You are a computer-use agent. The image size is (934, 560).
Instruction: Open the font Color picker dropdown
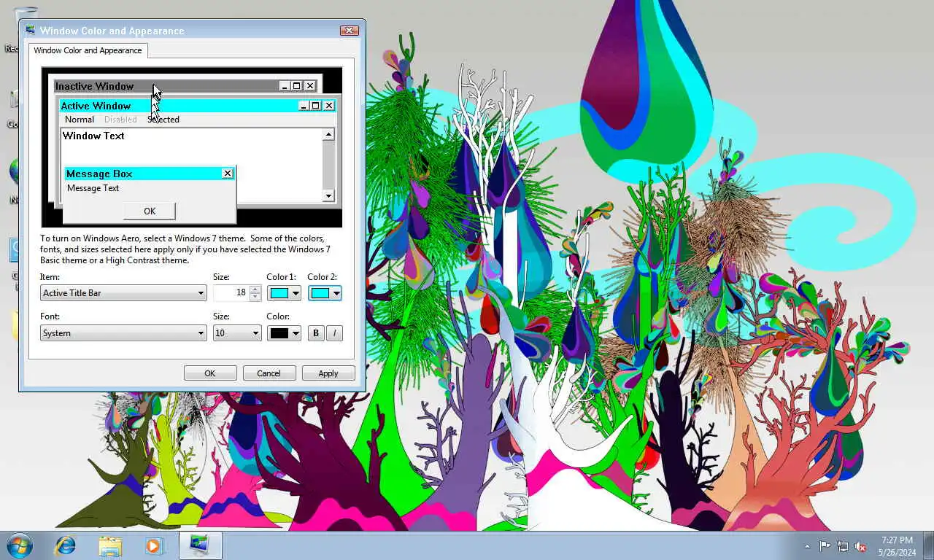point(284,333)
